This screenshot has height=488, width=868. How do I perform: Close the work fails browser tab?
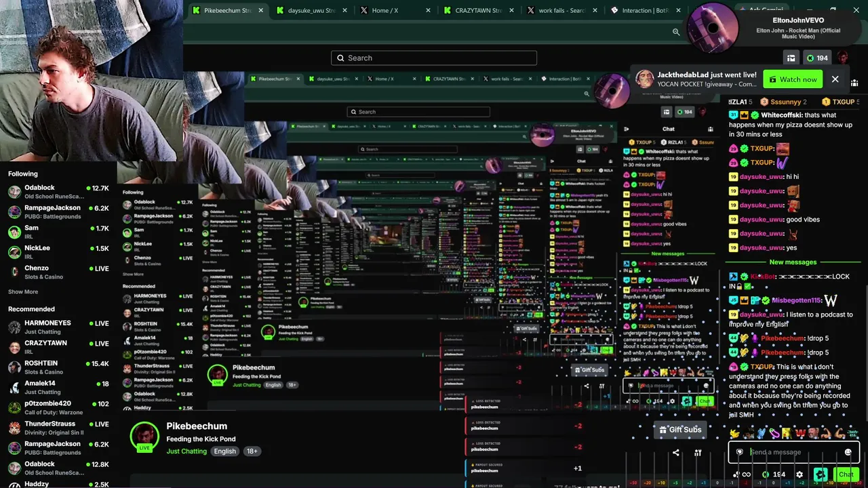(595, 10)
